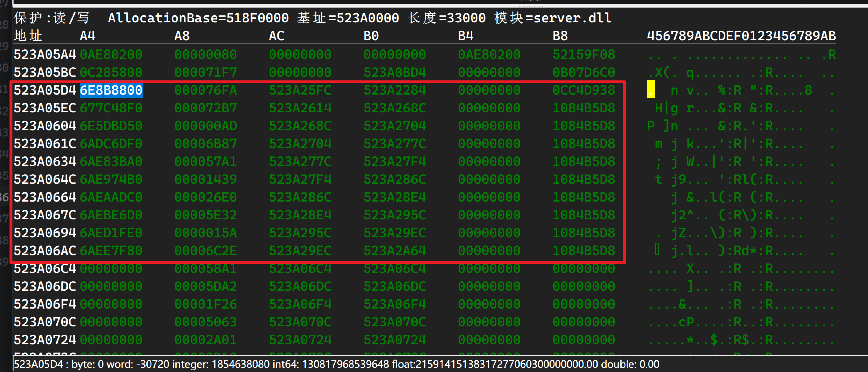Select hex value 000057A1
This screenshot has width=868, height=372.
205,161
